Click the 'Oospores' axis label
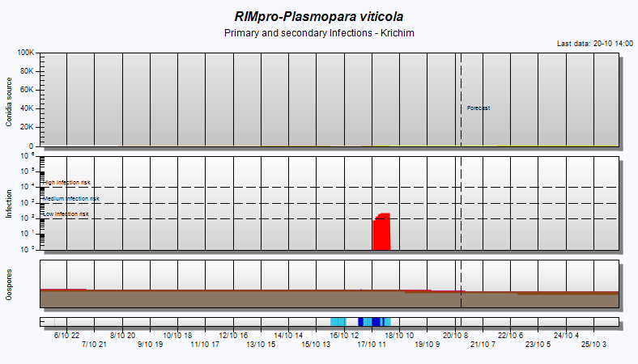638x364 pixels. (9, 285)
